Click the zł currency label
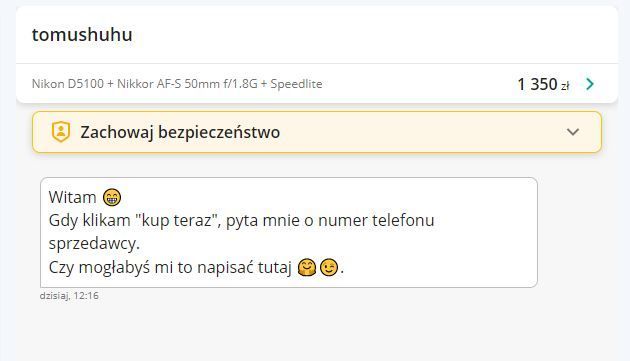Viewport: 630px width, 361px height. tap(565, 86)
